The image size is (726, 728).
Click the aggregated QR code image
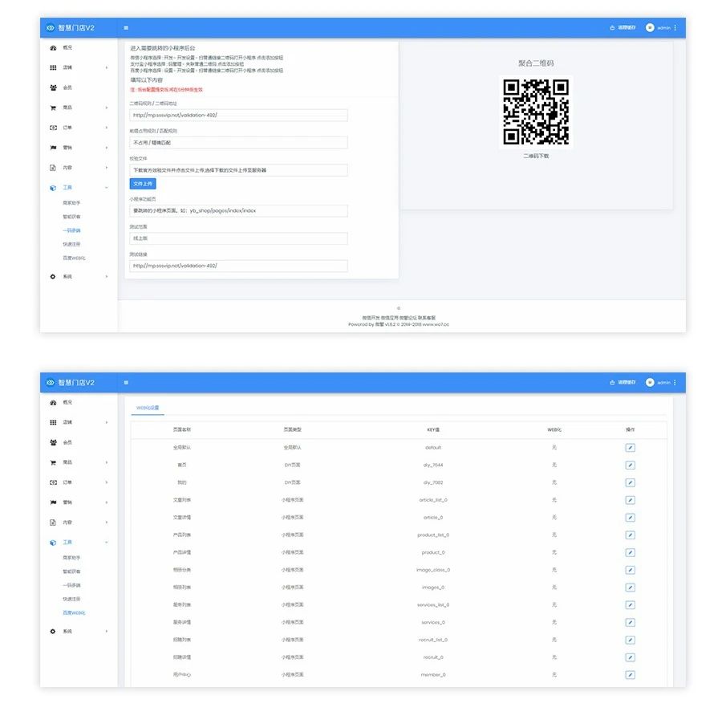click(x=536, y=112)
